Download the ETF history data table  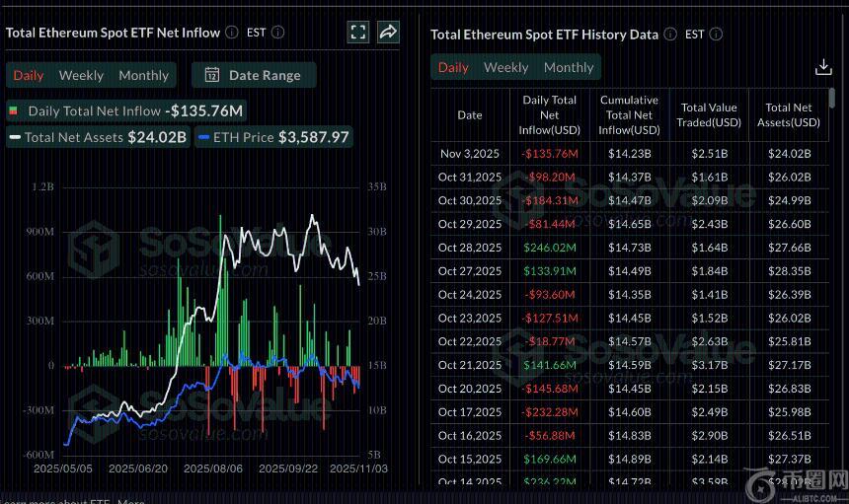coord(823,67)
